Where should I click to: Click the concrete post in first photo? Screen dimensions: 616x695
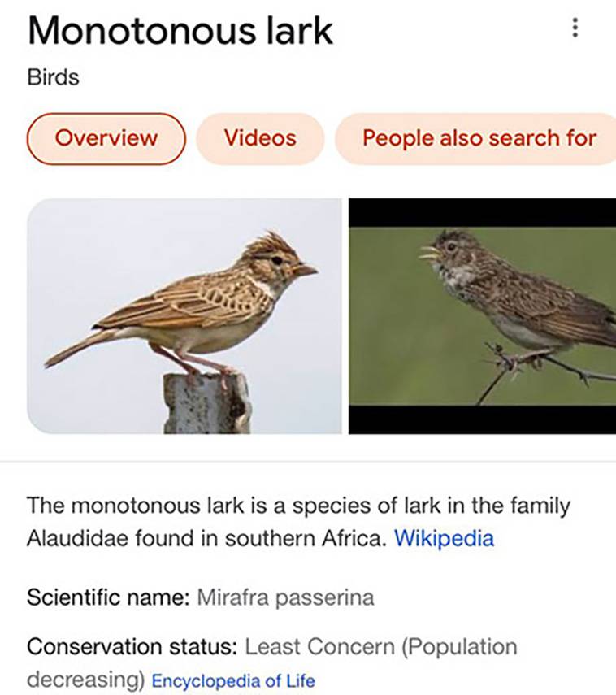pos(207,403)
